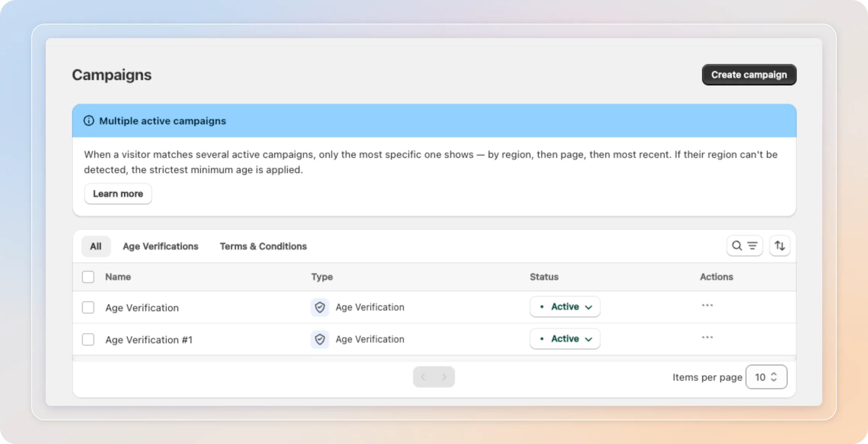The width and height of the screenshot is (868, 444).
Task: Go to the next page arrow
Action: tap(444, 377)
